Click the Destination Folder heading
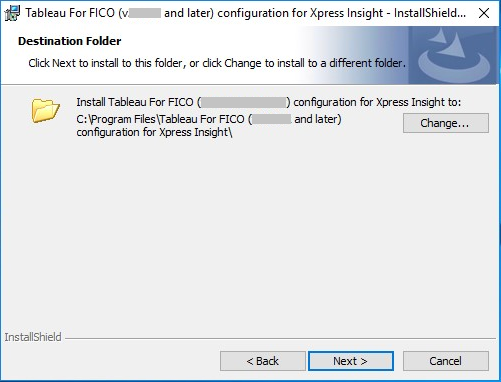The height and width of the screenshot is (382, 501). pyautogui.click(x=70, y=41)
